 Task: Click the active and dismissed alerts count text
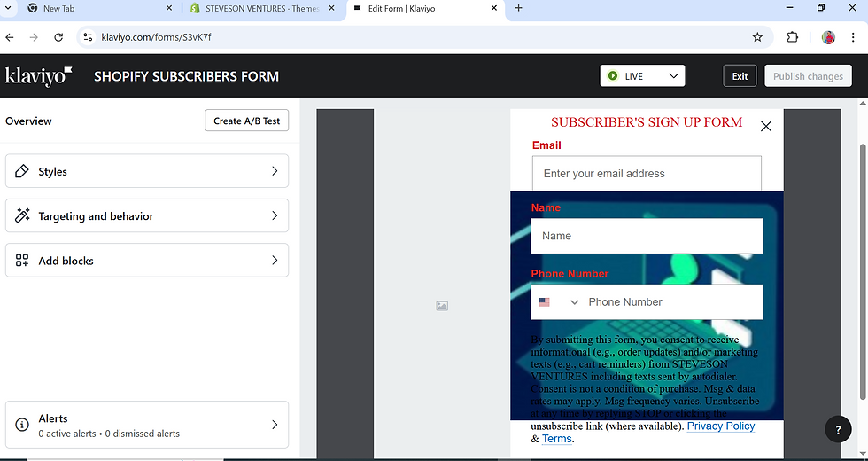[x=109, y=434]
